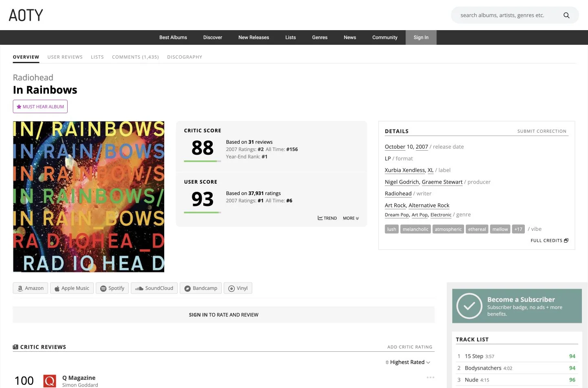This screenshot has height=388, width=588.
Task: Open the Nigel Godrich producer link
Action: 402,182
